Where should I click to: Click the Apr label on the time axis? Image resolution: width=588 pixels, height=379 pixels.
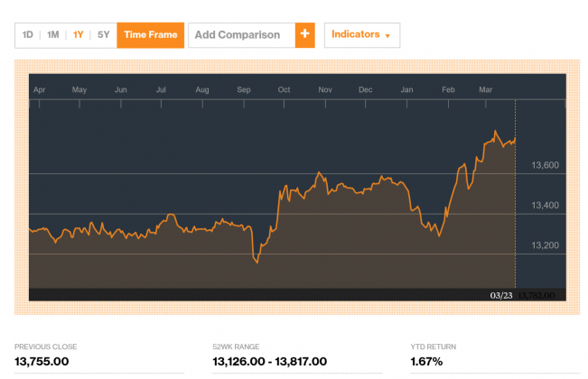click(39, 90)
